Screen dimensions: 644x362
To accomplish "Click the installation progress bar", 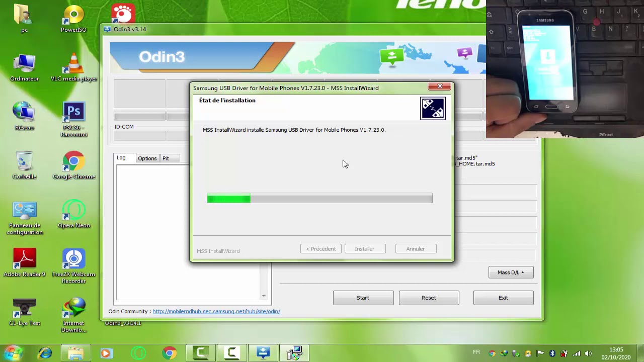I will 319,199.
